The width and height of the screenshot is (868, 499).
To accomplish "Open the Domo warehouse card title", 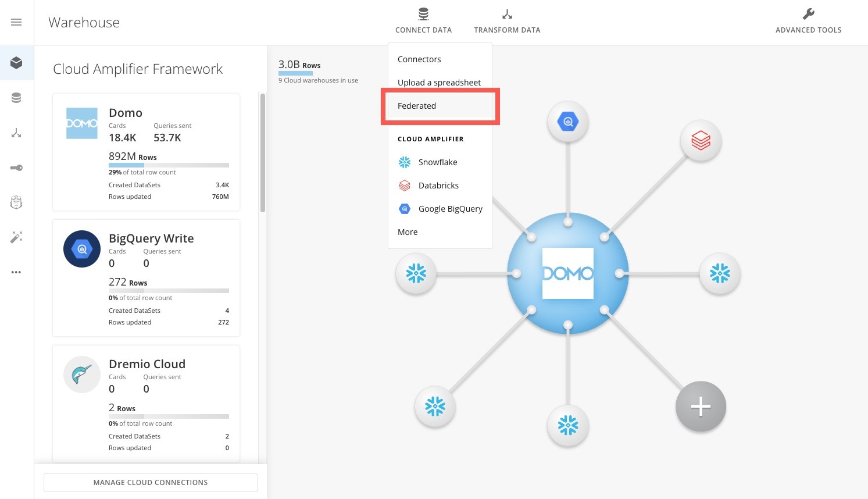I will [x=126, y=113].
